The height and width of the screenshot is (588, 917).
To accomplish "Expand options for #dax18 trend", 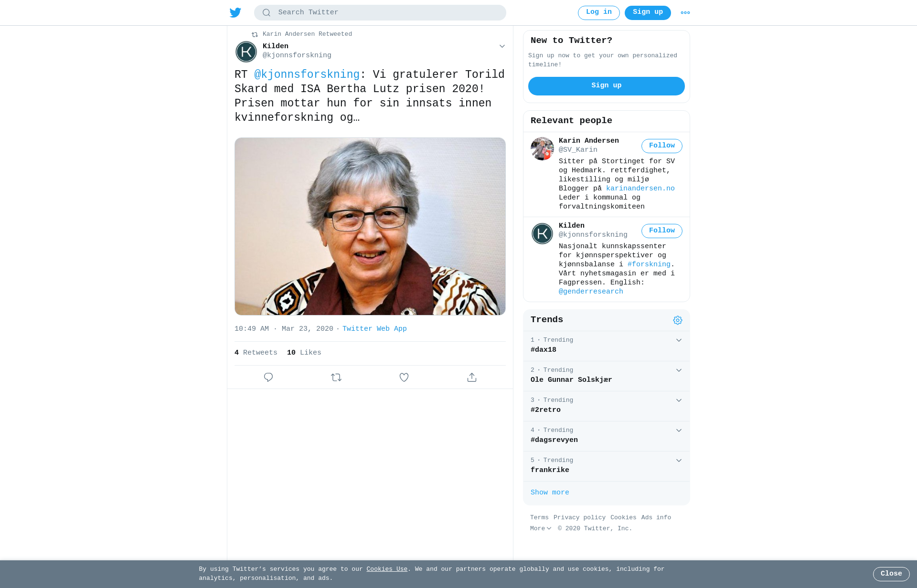I will [x=679, y=340].
